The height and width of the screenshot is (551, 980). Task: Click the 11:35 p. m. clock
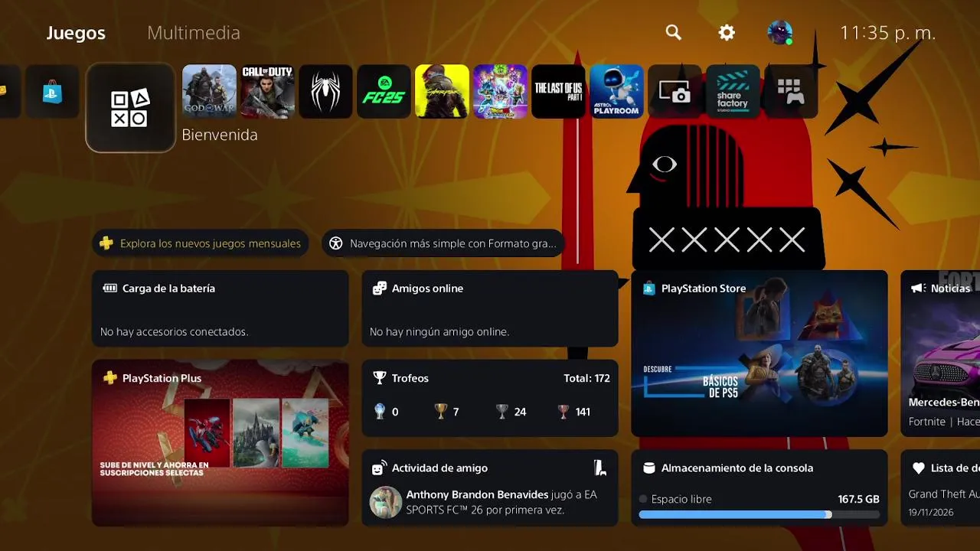(x=888, y=33)
